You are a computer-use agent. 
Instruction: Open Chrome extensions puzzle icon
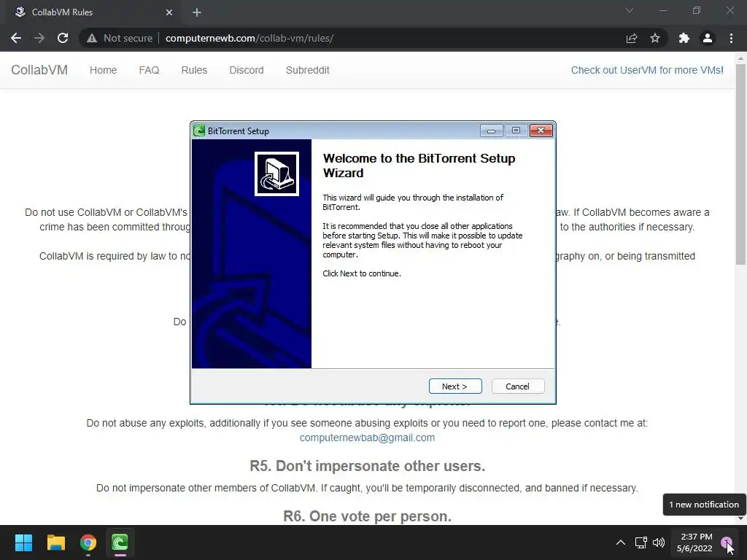(x=684, y=38)
